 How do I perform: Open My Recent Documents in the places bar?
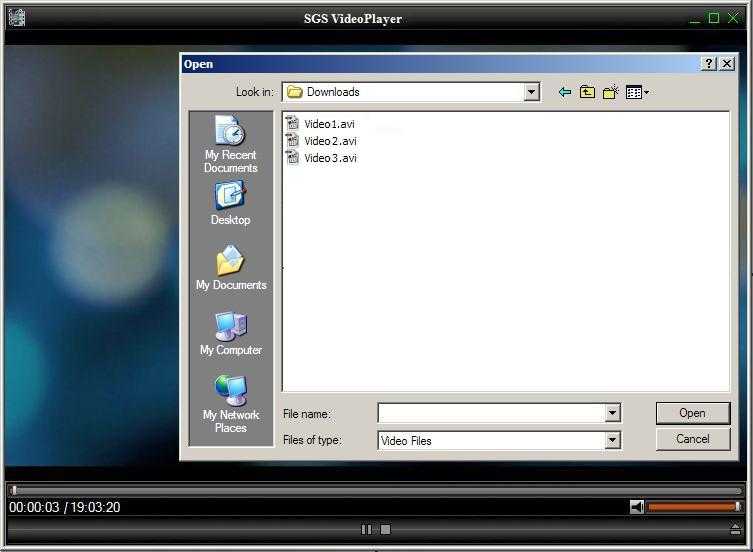[x=231, y=144]
